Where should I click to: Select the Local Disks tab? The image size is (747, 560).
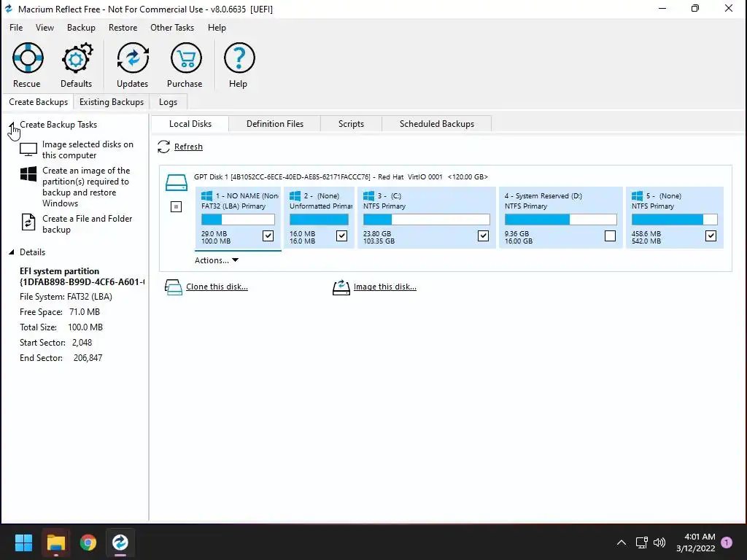point(190,124)
